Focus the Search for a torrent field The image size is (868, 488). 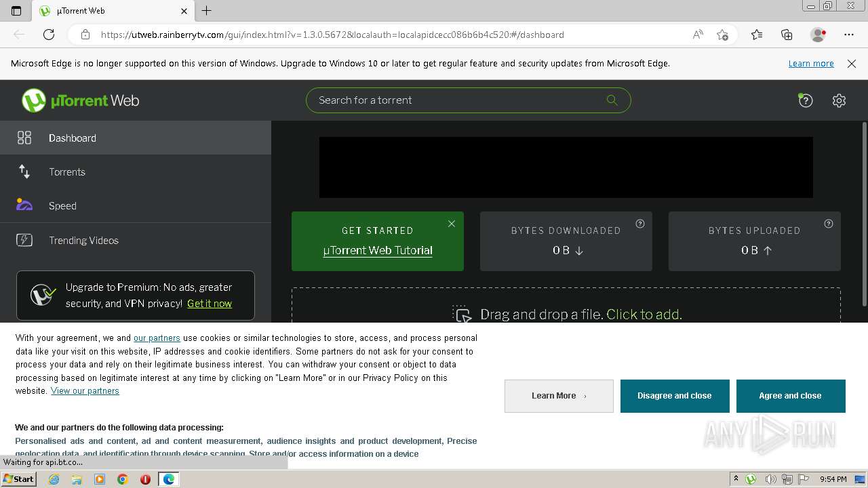click(x=468, y=100)
